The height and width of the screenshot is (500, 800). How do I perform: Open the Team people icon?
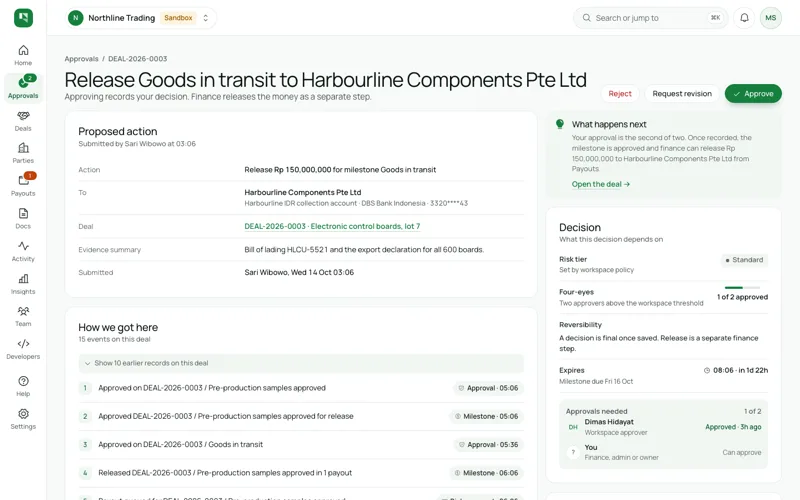pos(23,311)
